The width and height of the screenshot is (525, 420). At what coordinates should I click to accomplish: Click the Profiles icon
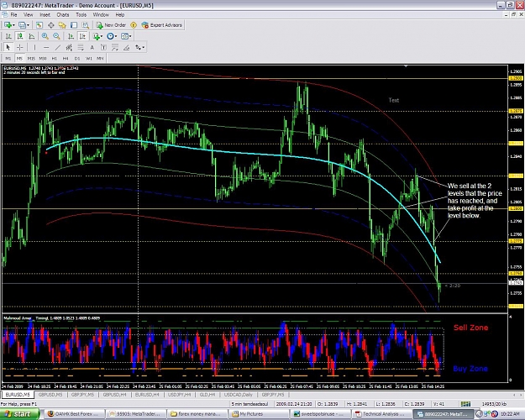[x=22, y=25]
